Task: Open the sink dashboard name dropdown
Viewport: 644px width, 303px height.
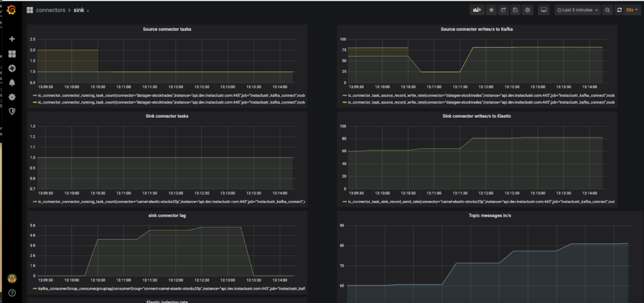Action: point(82,11)
